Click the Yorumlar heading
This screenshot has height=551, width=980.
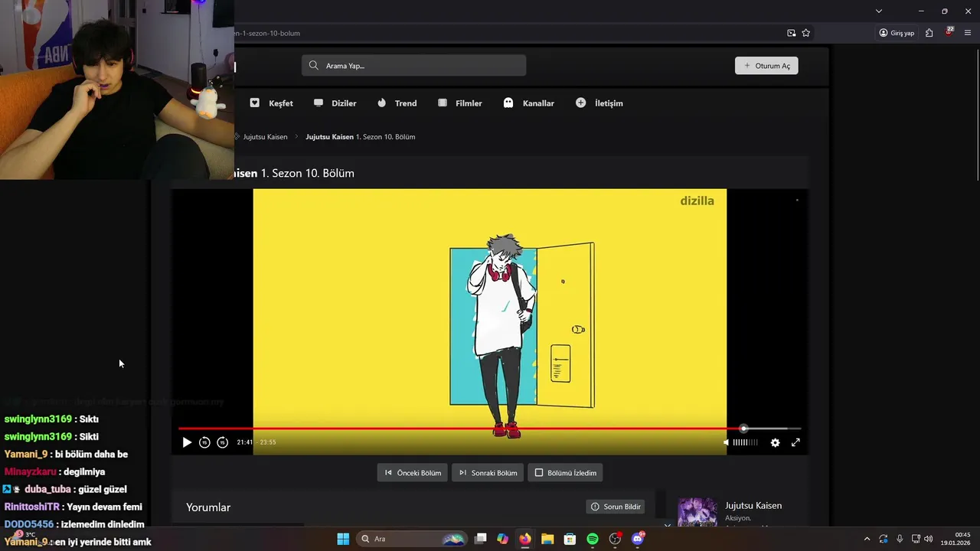(x=208, y=507)
